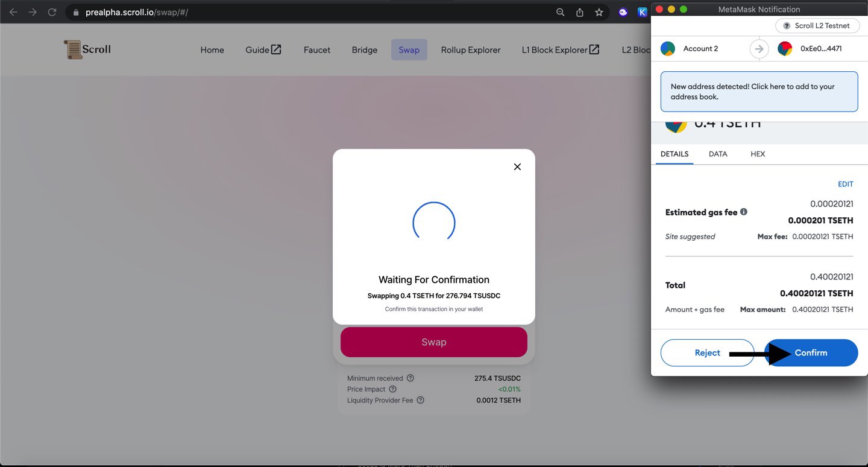This screenshot has height=467, width=868.
Task: Click the New address detected notice
Action: (759, 92)
